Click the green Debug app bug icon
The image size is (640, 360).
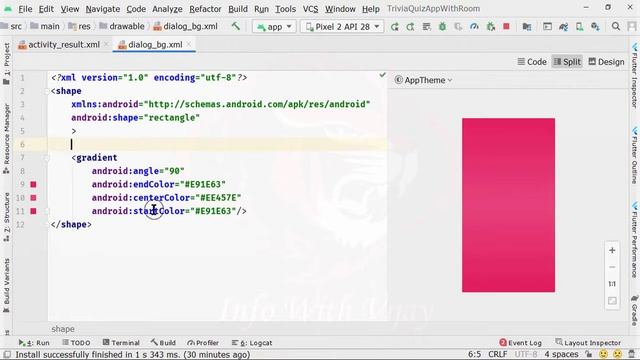(442, 27)
